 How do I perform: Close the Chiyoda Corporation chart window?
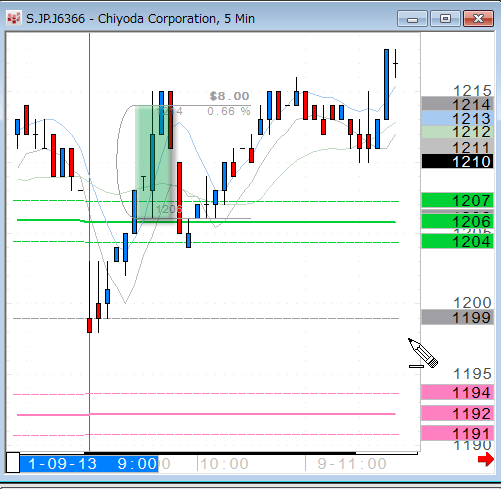(x=478, y=18)
